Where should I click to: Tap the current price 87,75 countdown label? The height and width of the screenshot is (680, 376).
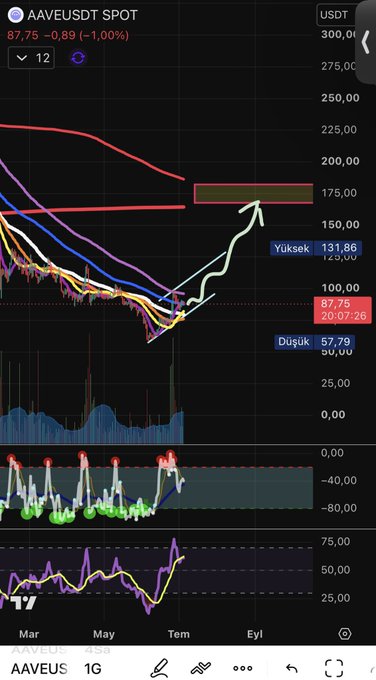click(343, 310)
